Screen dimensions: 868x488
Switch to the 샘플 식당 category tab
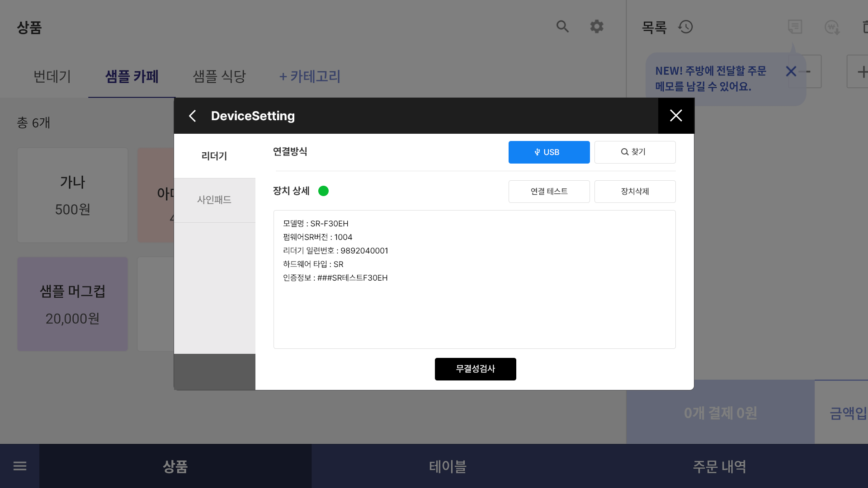219,76
